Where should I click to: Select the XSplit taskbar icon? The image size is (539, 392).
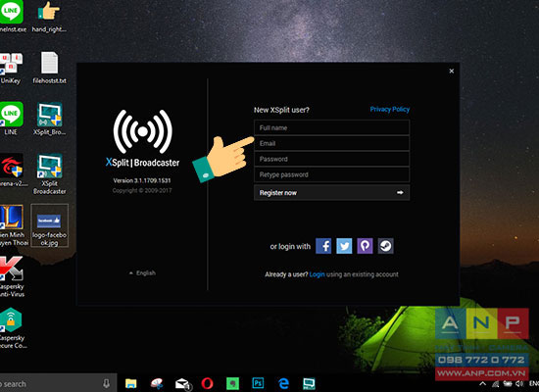[309, 383]
